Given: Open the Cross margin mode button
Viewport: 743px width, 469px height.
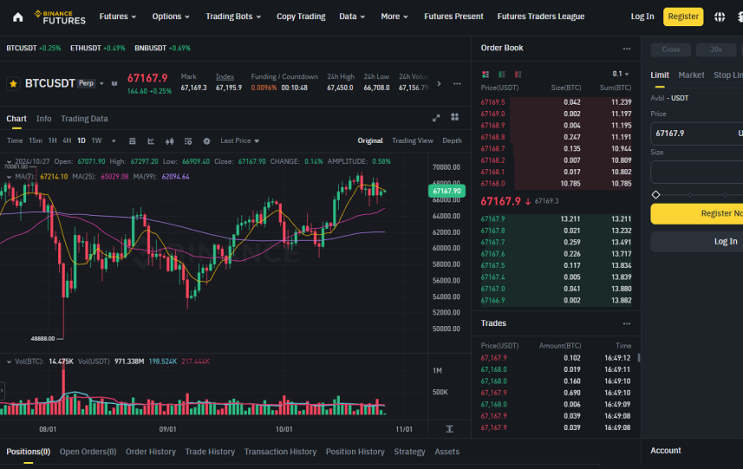Looking at the screenshot, I should click(x=671, y=49).
